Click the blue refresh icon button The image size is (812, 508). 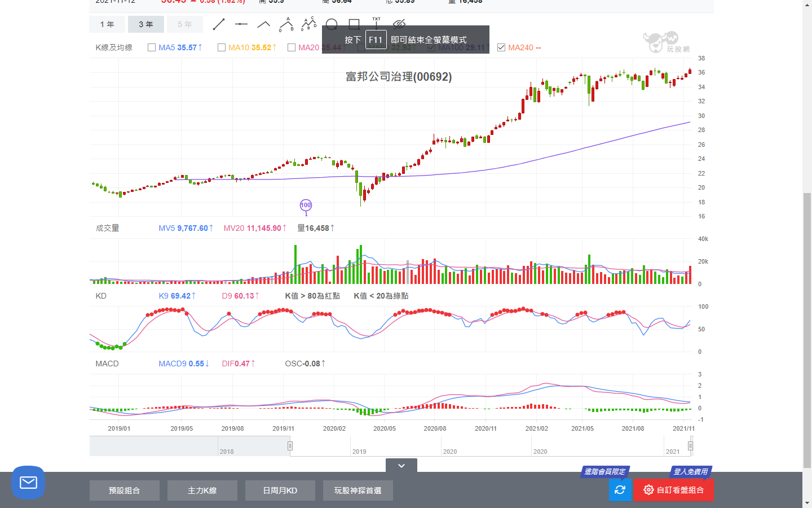click(620, 489)
